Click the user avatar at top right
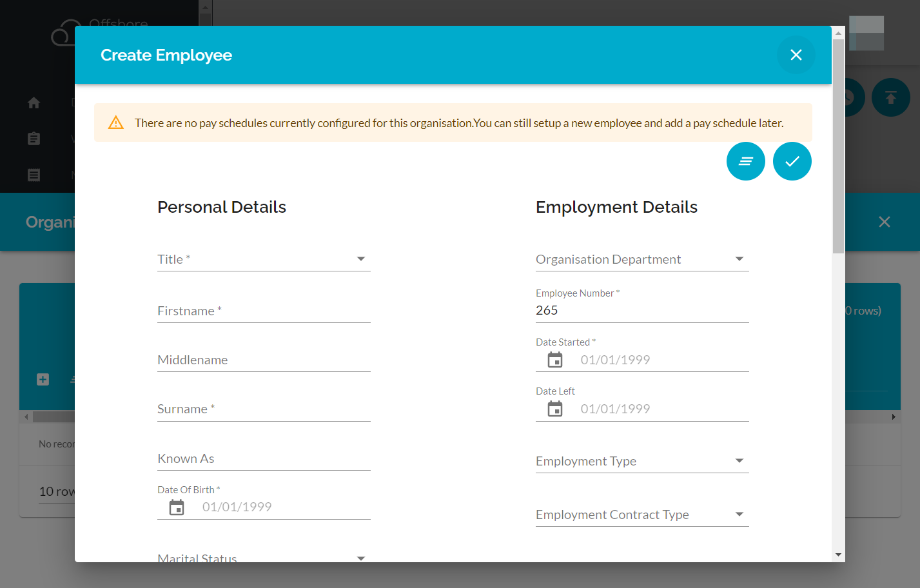 pos(866,34)
